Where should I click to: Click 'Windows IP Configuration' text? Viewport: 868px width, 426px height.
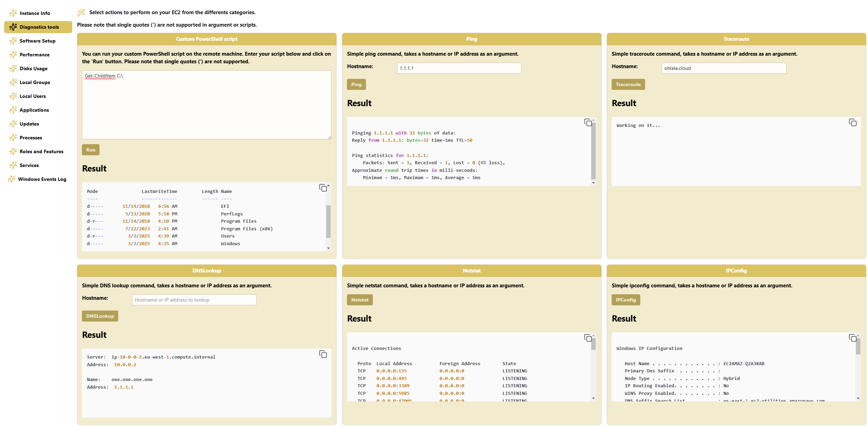[649, 349]
